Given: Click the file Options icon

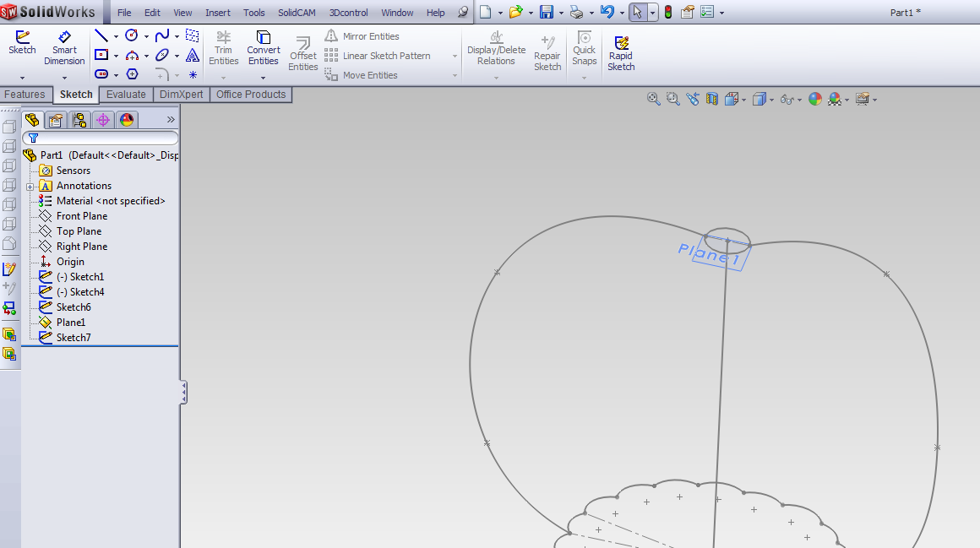Looking at the screenshot, I should coord(707,12).
